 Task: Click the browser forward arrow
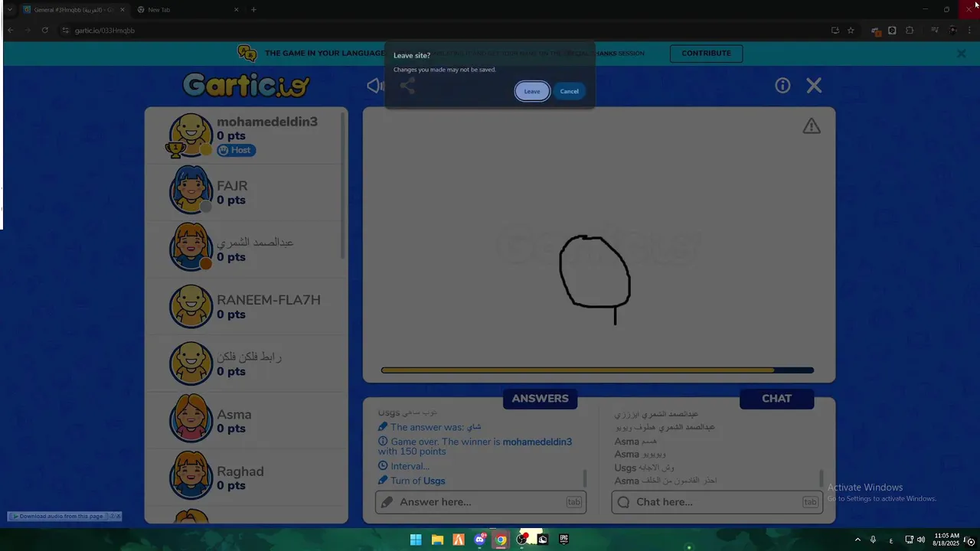pyautogui.click(x=27, y=31)
